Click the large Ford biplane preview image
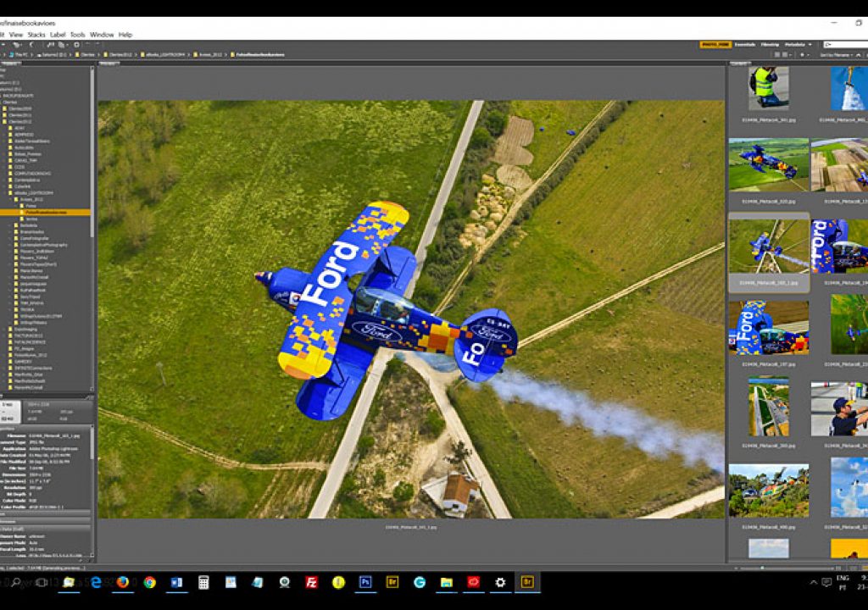The height and width of the screenshot is (610, 868). pos(411,309)
